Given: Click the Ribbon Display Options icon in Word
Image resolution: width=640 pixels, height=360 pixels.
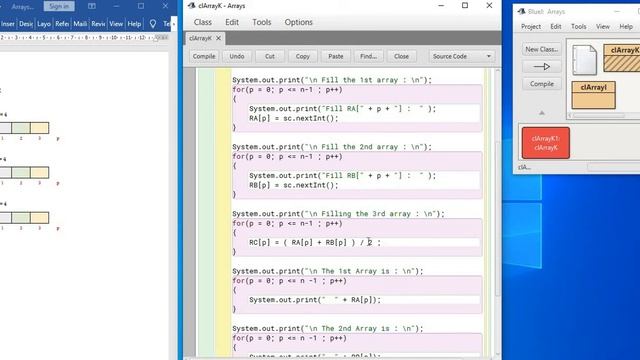Looking at the screenshot, I should [92, 6].
